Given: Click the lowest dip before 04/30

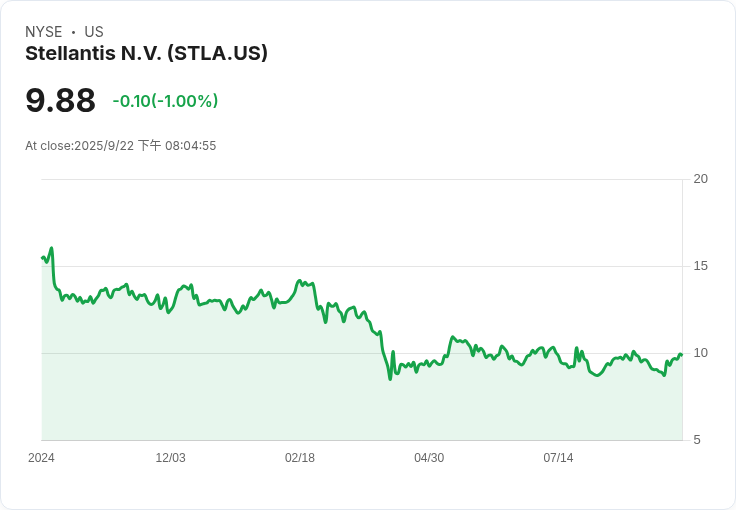Looking at the screenshot, I should point(390,379).
